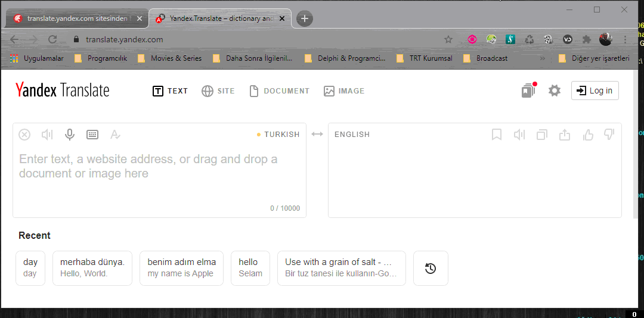
Task: Go forward with the browser forward arrow
Action: [33, 39]
